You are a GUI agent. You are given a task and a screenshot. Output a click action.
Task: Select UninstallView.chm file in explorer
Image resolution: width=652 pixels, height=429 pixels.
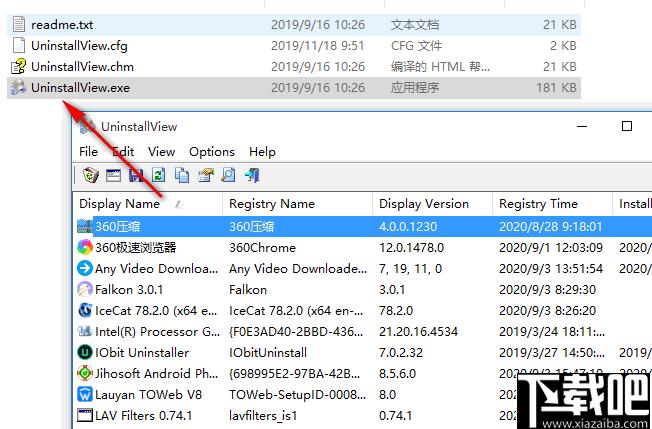(82, 66)
